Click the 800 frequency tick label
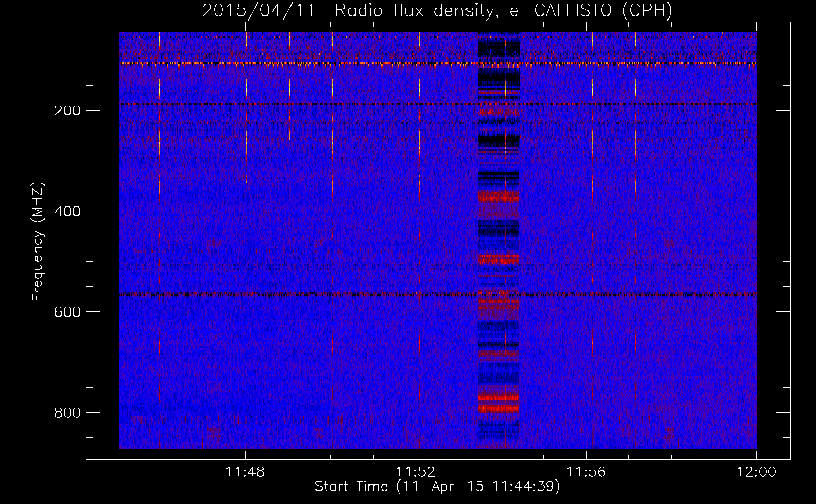Screen dimensions: 816x504 [x=68, y=413]
